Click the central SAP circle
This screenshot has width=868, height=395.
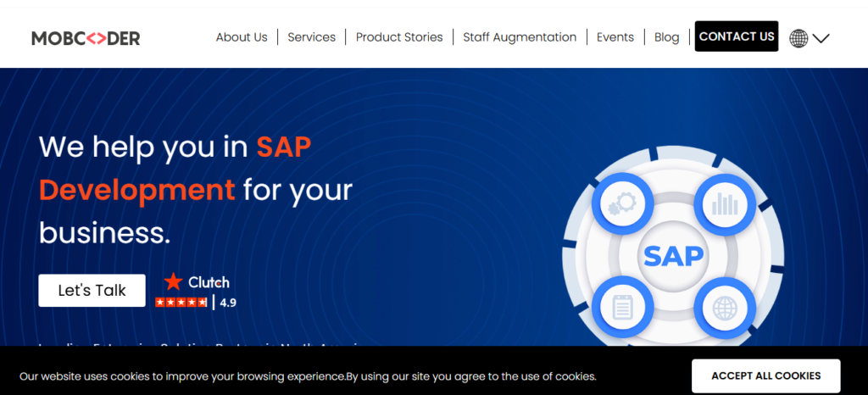coord(673,256)
